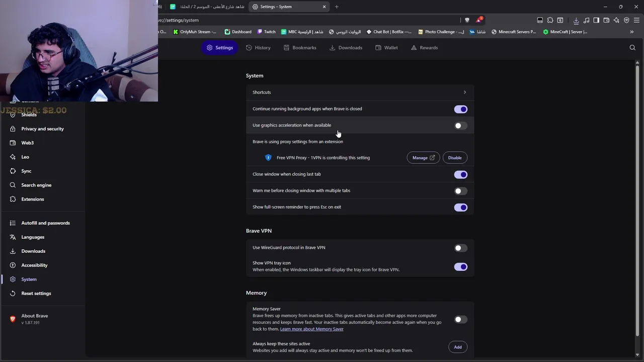Switch to the Wallet tab
This screenshot has width=644, height=362.
point(386,48)
